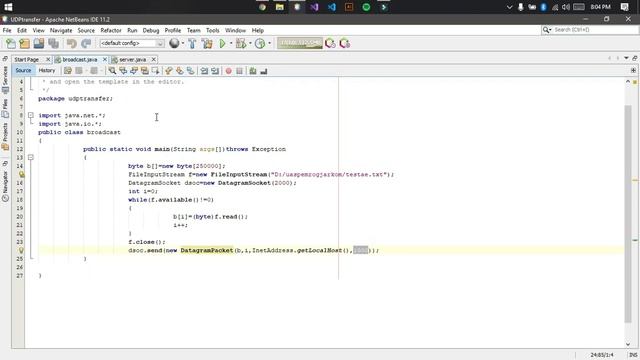Screen dimensions: 640x360
Task: Open the Help menu
Action: (x=258, y=30)
